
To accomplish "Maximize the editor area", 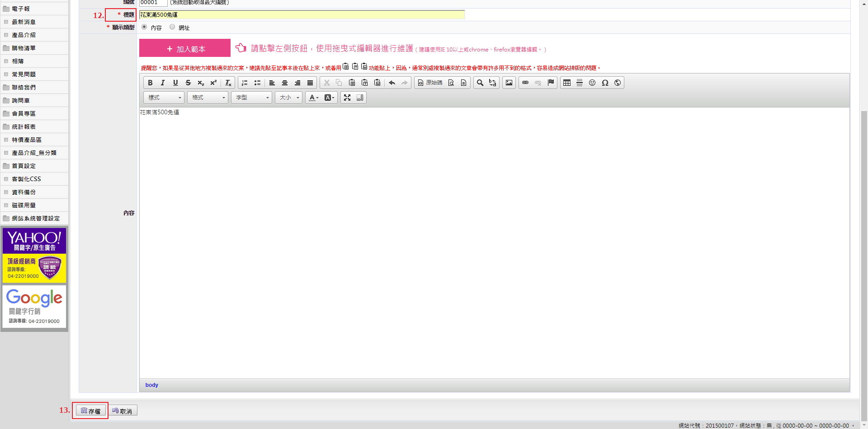I will tap(347, 98).
